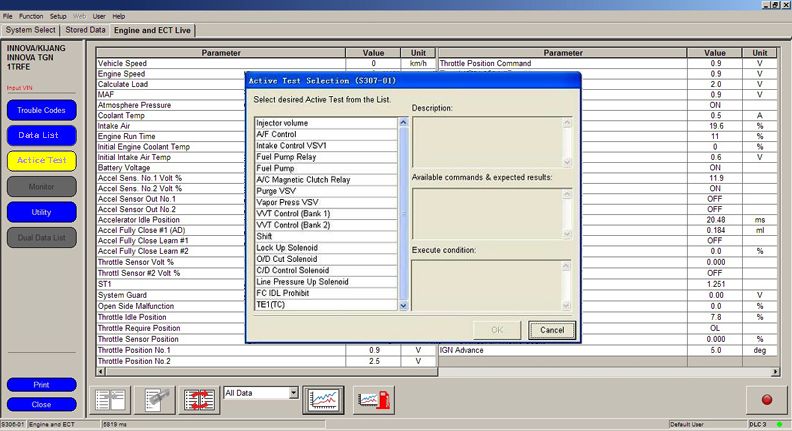Select Lock Up Solenoid test
Image resolution: width=792 pixels, height=431 pixels.
click(x=326, y=248)
